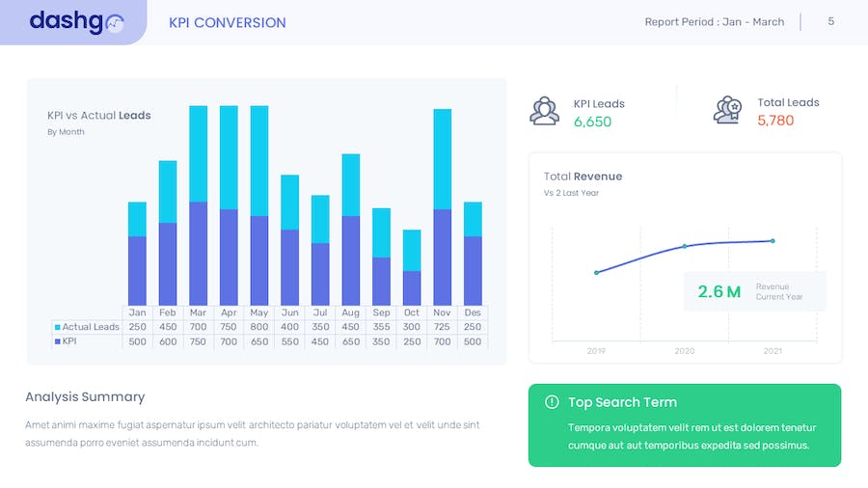
Task: Click the KPI Leads people icon
Action: point(545,111)
